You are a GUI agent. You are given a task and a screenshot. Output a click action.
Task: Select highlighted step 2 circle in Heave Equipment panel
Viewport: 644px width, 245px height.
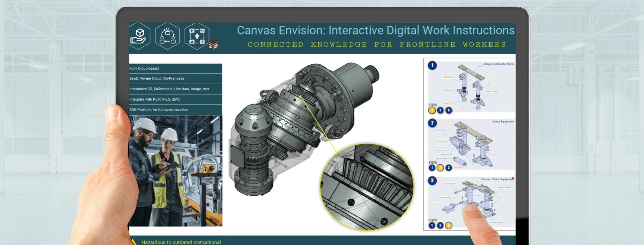click(440, 168)
